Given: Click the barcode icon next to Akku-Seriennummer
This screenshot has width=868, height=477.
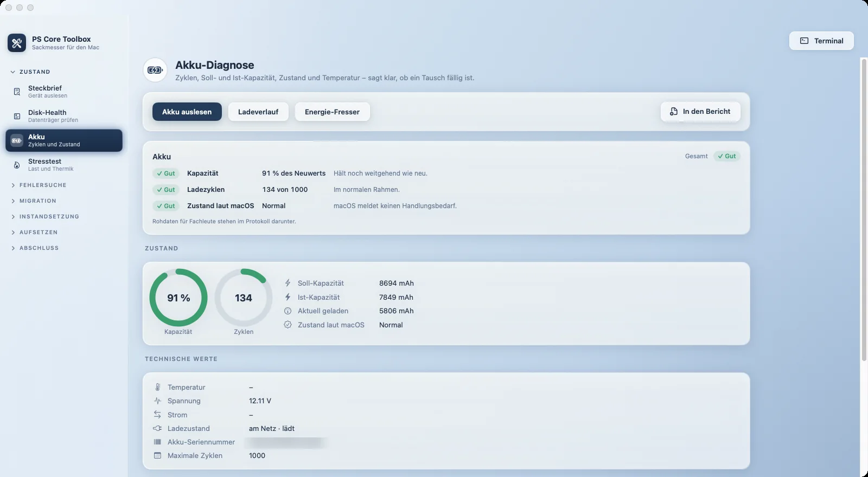Looking at the screenshot, I should point(157,442).
